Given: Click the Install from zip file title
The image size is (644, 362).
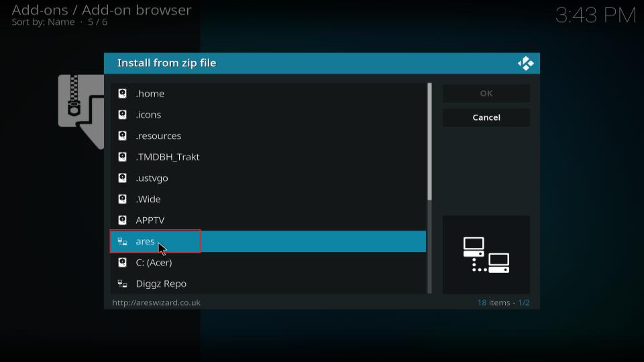Looking at the screenshot, I should [x=167, y=63].
